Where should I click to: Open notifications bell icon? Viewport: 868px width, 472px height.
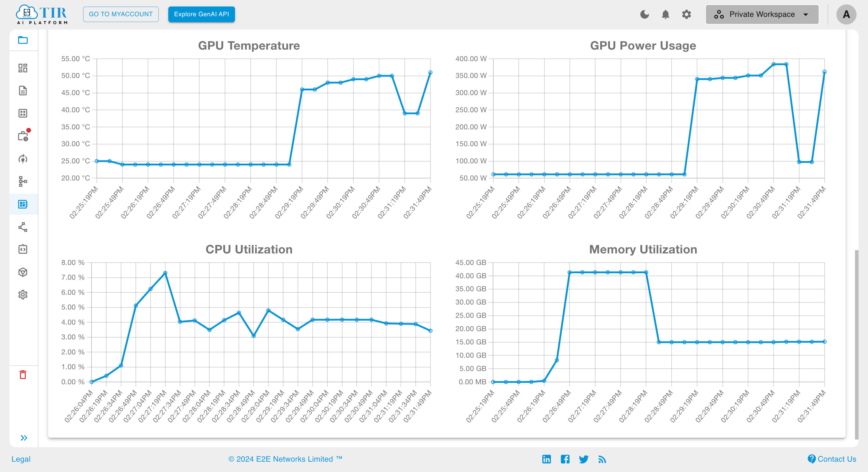coord(665,14)
